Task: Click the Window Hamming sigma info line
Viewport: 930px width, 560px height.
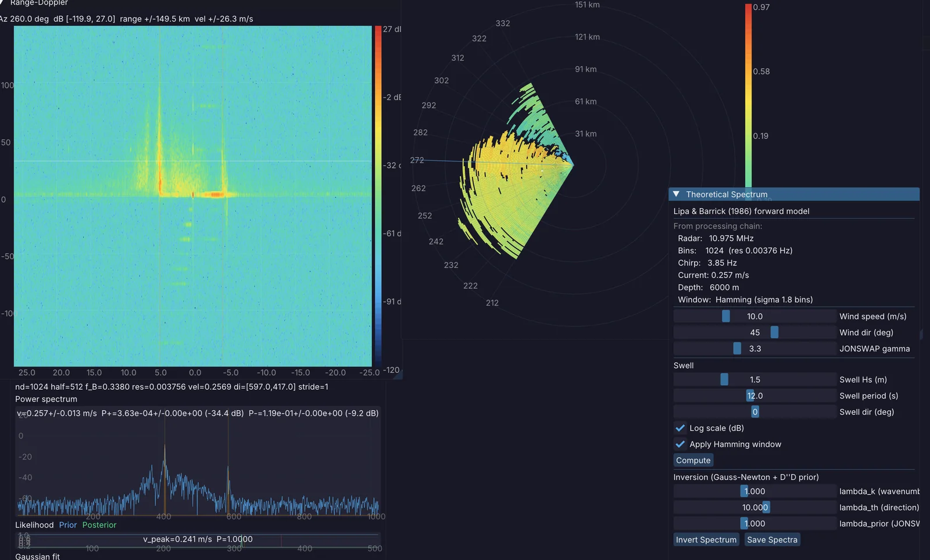Action: 745,300
